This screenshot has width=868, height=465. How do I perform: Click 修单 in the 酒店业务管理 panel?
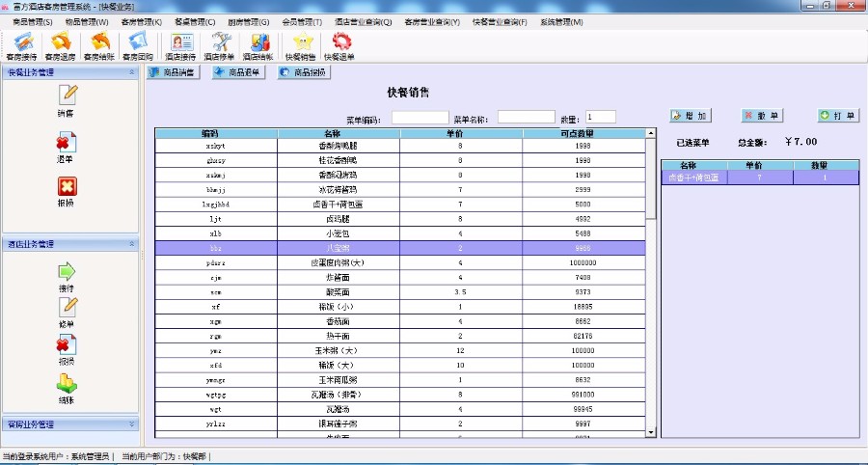[67, 313]
